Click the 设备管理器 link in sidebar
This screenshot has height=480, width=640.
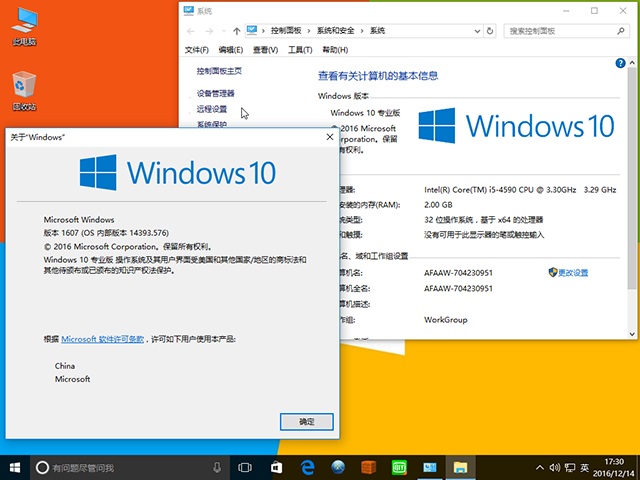click(x=216, y=93)
